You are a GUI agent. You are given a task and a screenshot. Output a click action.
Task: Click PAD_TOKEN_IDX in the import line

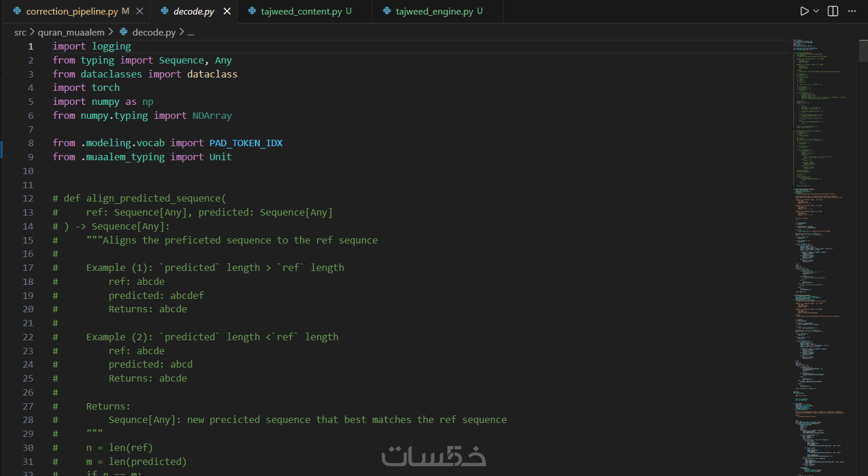point(245,143)
